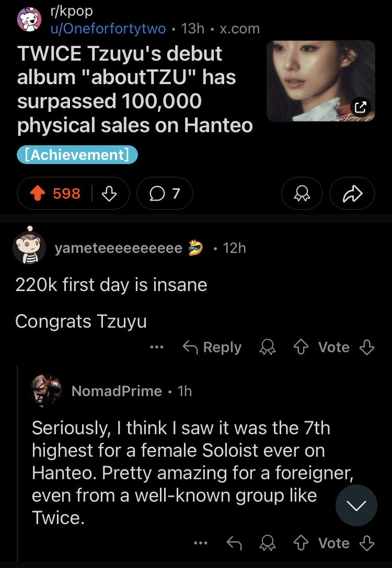Filter by the Achievement flair tag
The image size is (392, 568).
(77, 155)
